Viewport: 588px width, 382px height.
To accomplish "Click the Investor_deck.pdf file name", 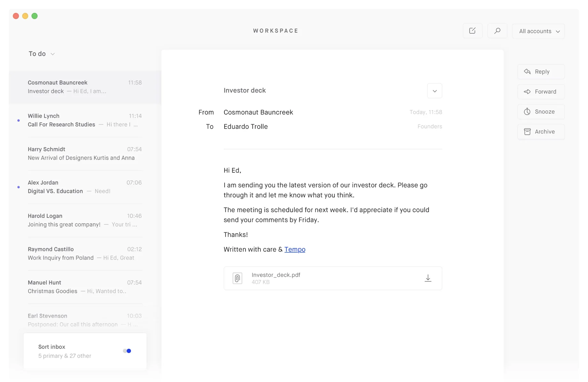I will (276, 275).
